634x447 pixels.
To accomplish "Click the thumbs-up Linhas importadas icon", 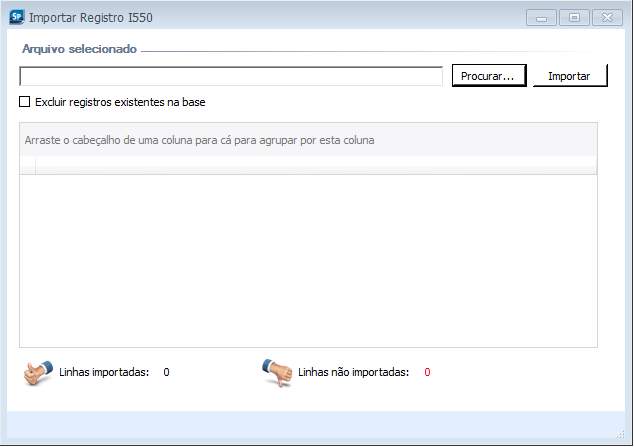I will point(38,373).
